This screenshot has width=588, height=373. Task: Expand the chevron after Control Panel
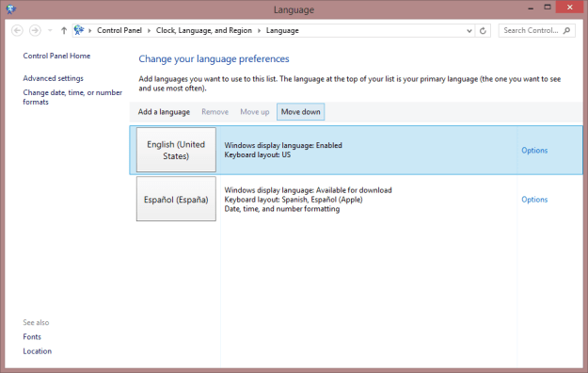click(149, 30)
